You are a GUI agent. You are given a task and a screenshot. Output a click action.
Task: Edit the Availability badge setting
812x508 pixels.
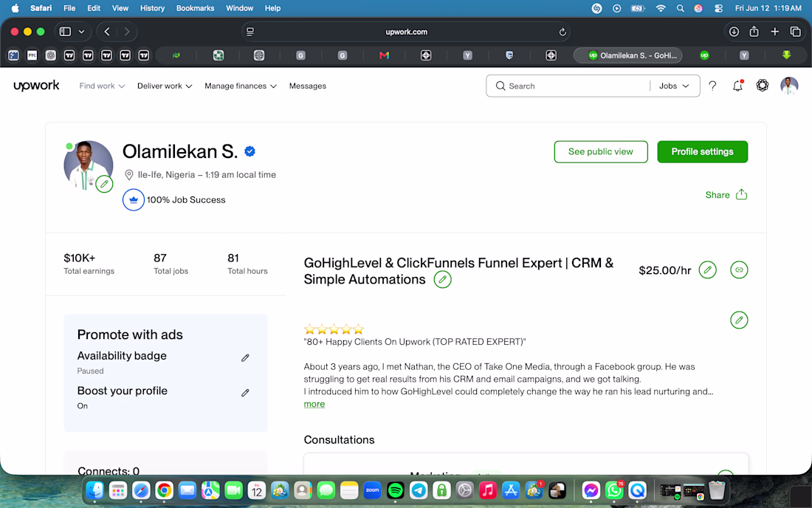point(246,358)
